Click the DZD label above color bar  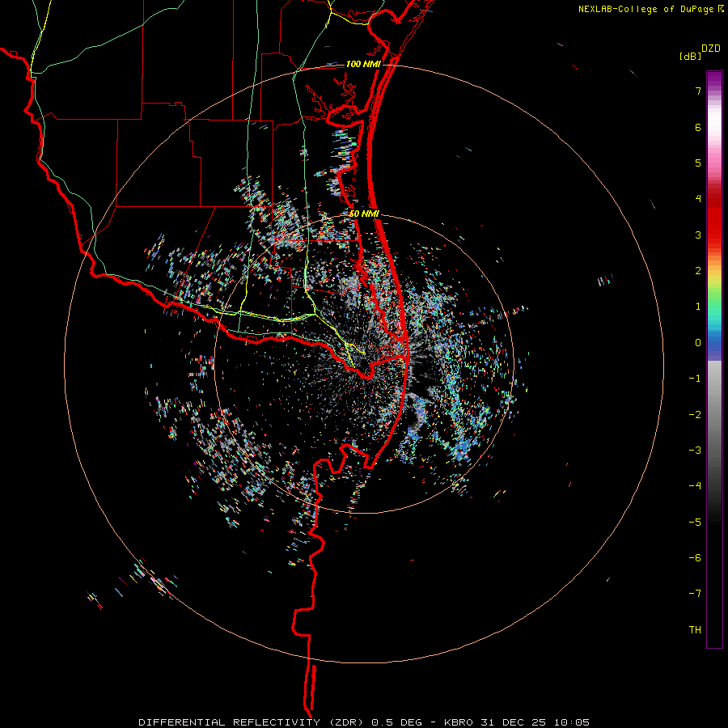[711, 49]
